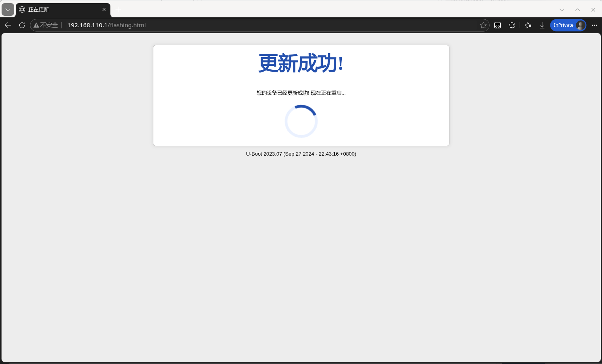
Task: Add current page to favorites with star
Action: pyautogui.click(x=483, y=25)
